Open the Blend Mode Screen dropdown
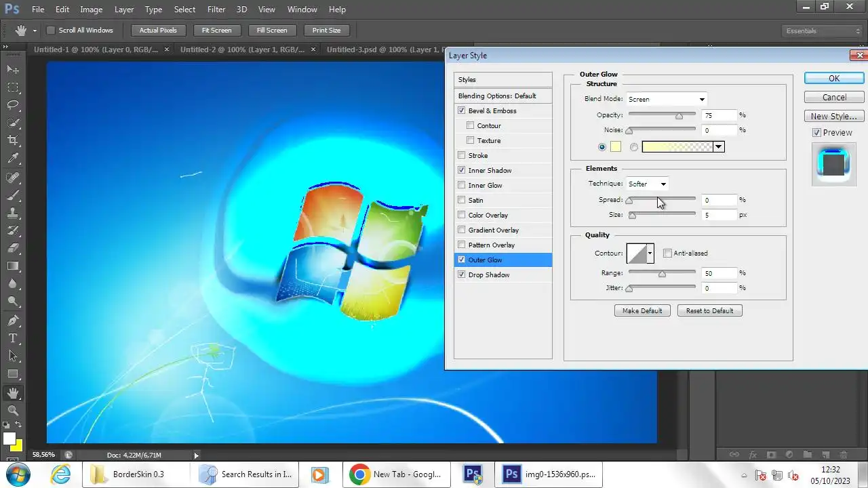This screenshot has width=868, height=488. 666,99
